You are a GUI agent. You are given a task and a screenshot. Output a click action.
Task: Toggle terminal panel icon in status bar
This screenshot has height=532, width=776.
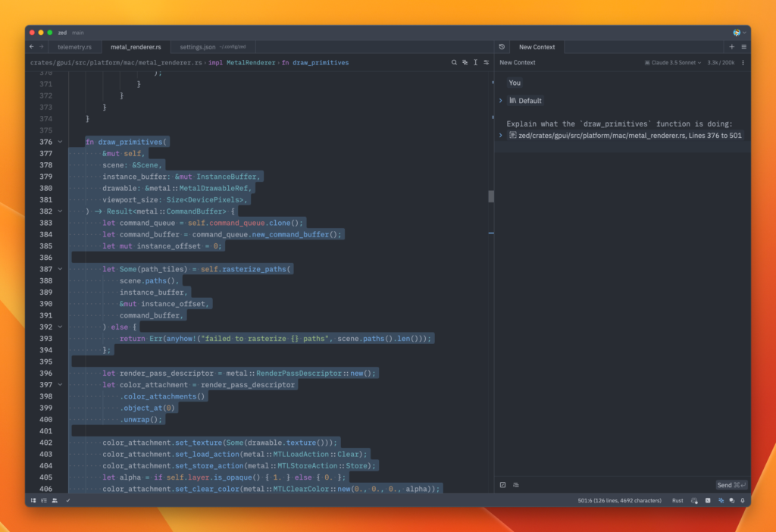pyautogui.click(x=708, y=500)
